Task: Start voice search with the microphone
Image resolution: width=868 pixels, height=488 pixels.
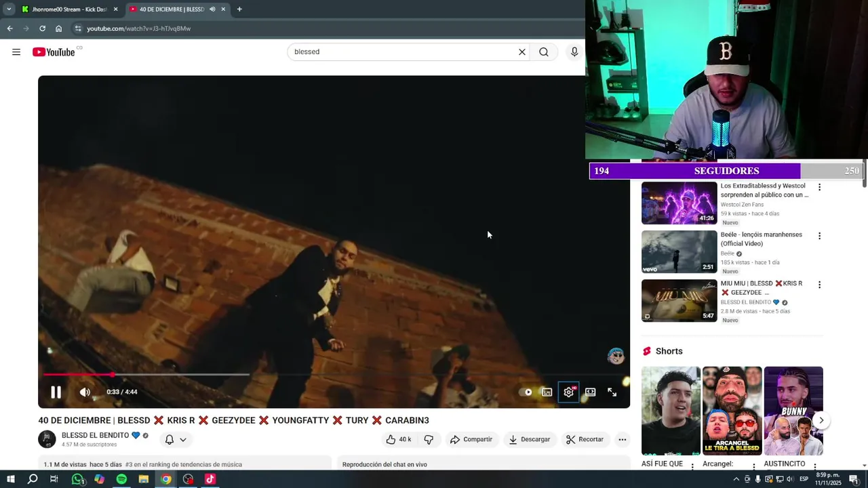Action: click(x=574, y=52)
